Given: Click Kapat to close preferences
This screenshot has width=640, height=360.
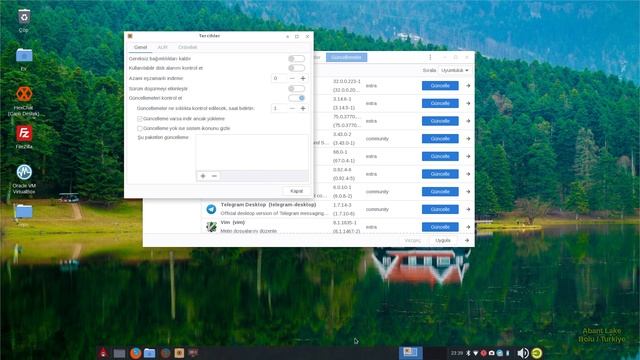Looking at the screenshot, I should click(x=296, y=191).
